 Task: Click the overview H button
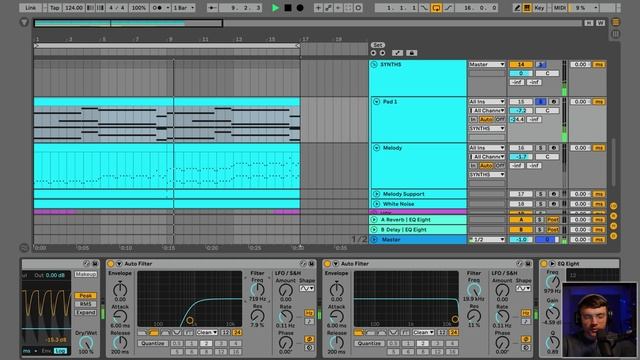[589, 23]
